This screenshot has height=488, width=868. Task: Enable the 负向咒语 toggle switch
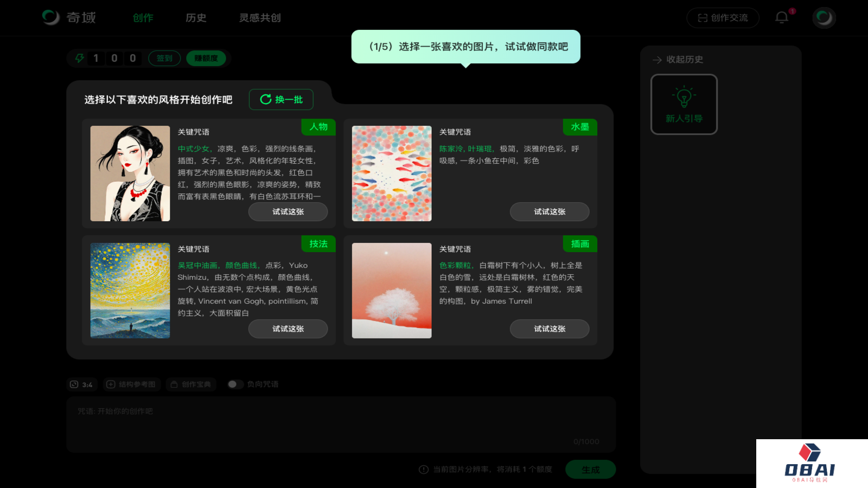235,384
